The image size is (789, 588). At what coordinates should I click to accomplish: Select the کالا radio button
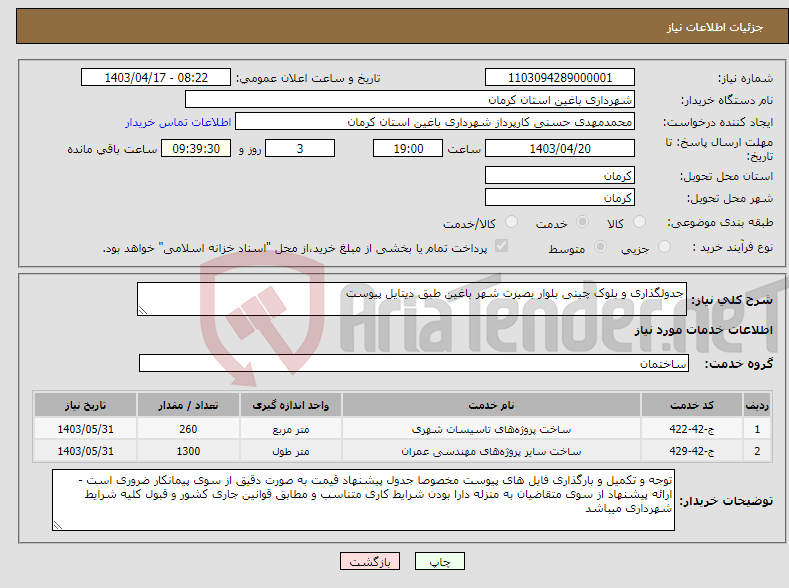pyautogui.click(x=639, y=222)
